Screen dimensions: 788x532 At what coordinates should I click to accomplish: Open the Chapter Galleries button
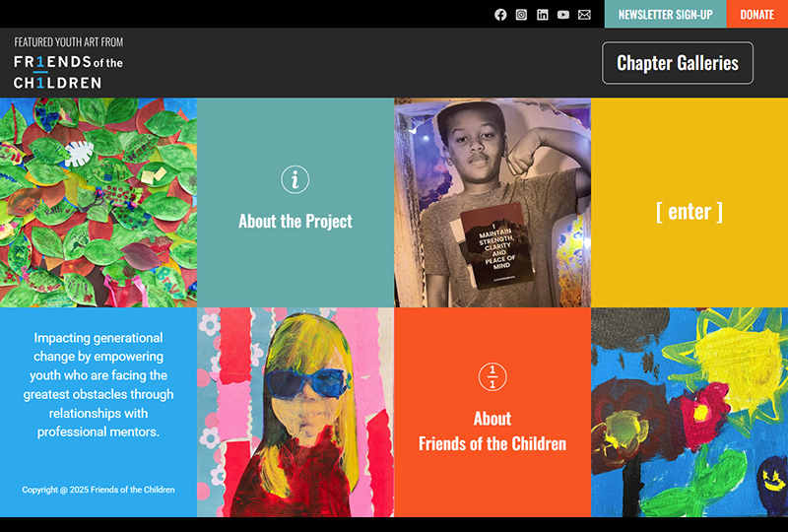[678, 63]
